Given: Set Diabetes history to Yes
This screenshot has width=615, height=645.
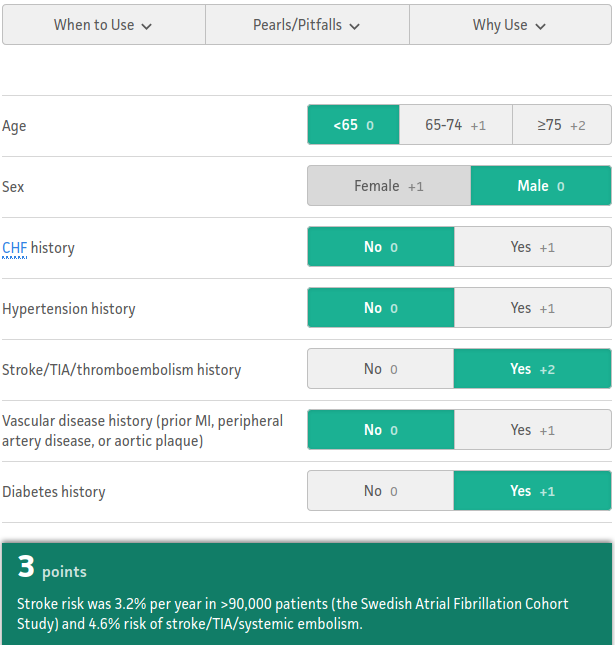Looking at the screenshot, I should pos(533,491).
